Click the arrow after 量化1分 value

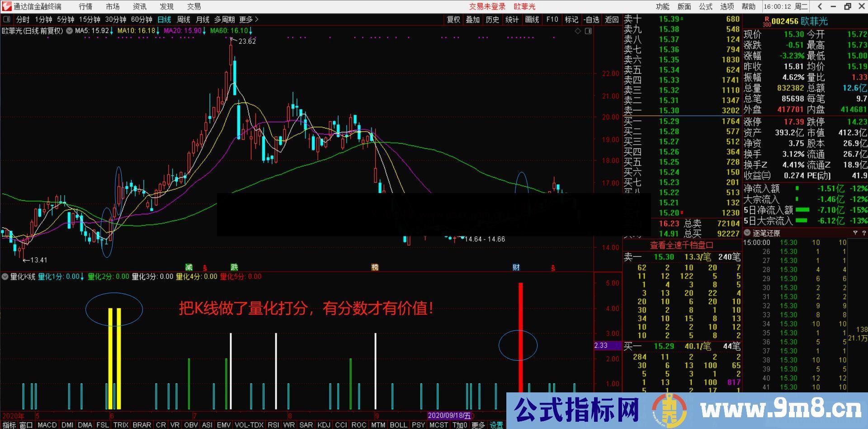click(x=82, y=277)
